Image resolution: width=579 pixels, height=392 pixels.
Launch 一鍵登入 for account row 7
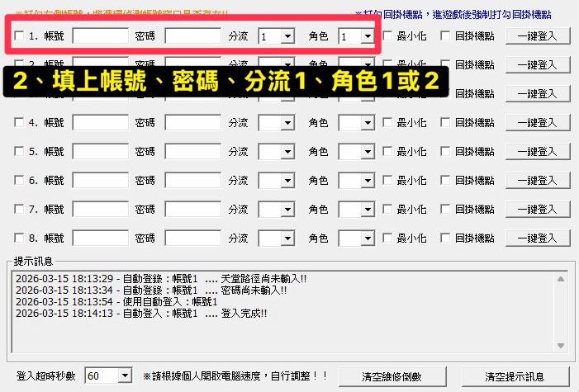(538, 210)
